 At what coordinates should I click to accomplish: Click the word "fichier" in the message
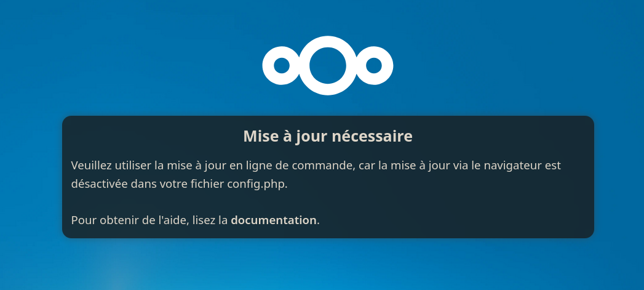206,184
